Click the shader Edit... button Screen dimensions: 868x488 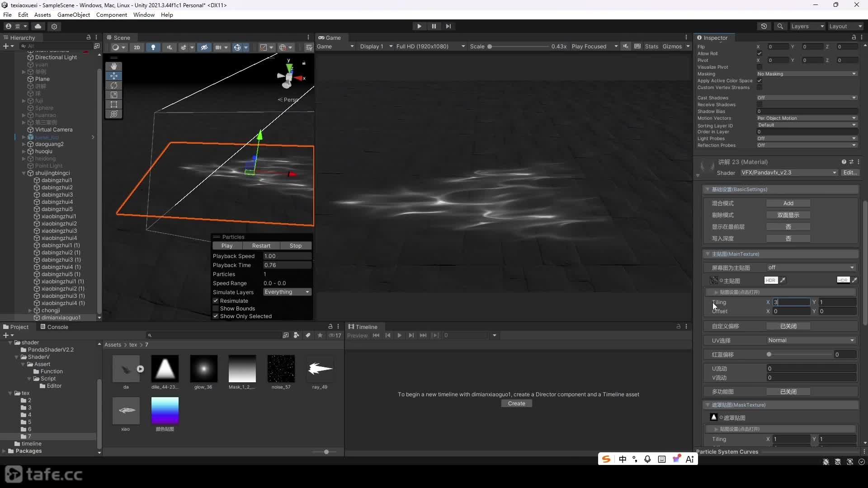850,173
